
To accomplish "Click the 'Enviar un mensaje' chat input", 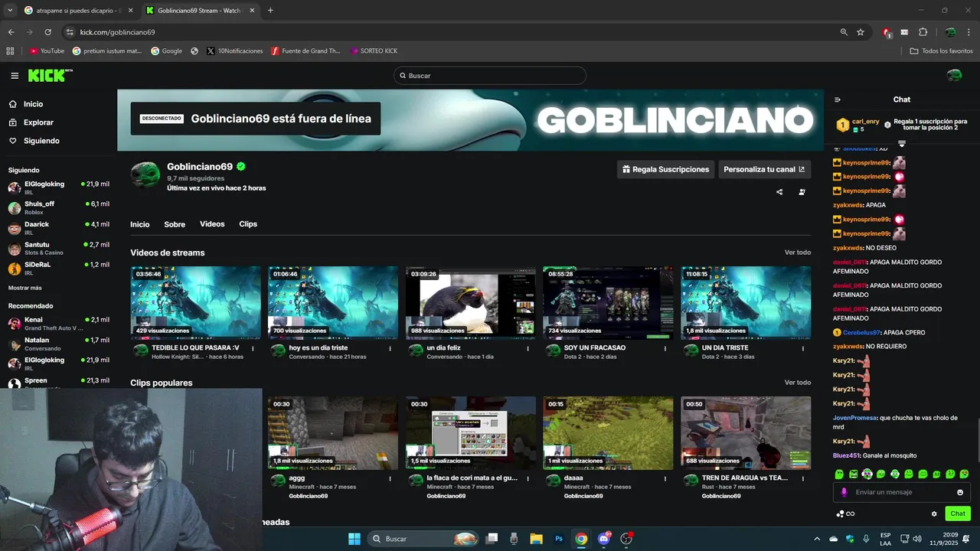I will click(900, 492).
